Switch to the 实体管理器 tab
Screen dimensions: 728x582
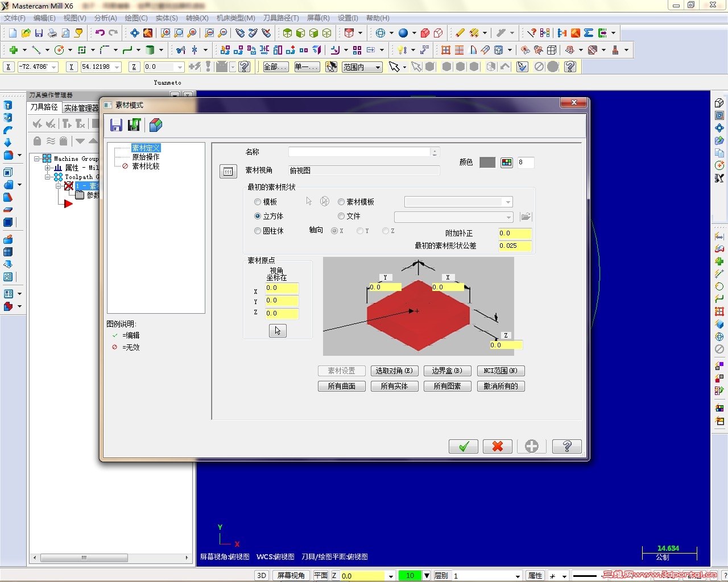(x=81, y=108)
